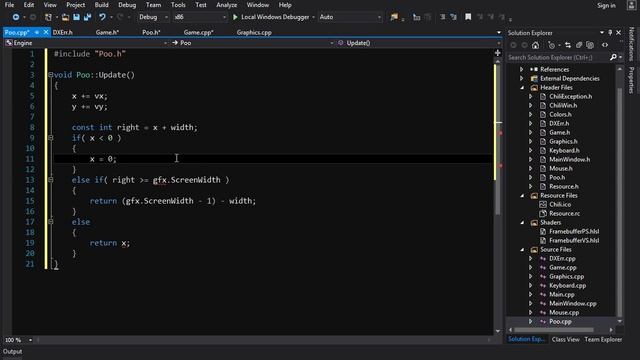
Task: Click the Sign in link
Action: click(606, 5)
